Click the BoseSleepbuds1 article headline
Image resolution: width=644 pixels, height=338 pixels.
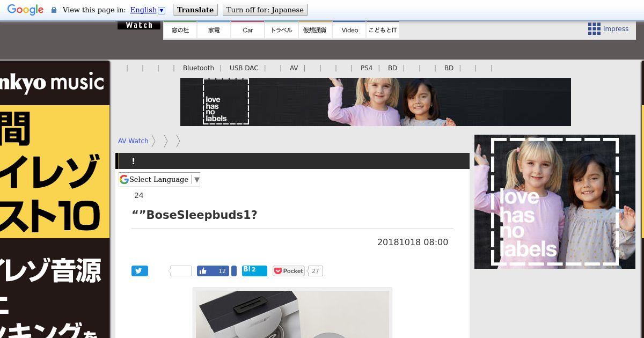click(x=194, y=215)
